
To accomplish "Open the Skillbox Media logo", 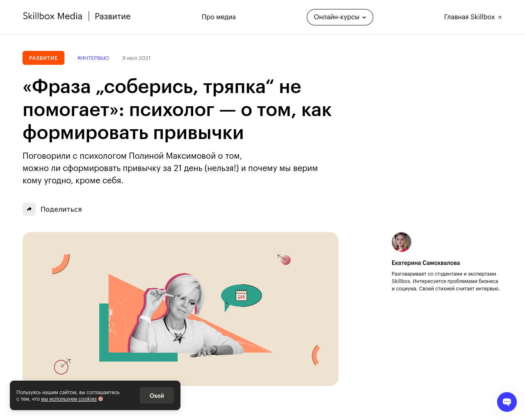I will [x=52, y=16].
